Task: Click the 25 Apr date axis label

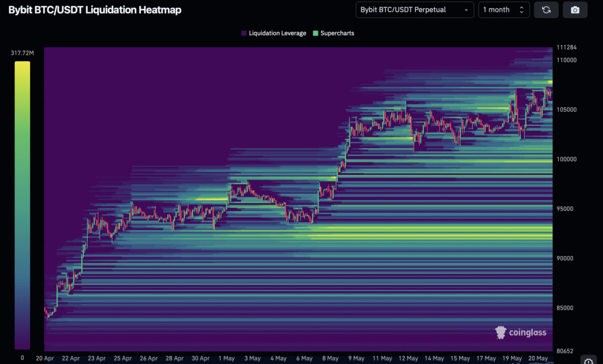Action: 122,358
